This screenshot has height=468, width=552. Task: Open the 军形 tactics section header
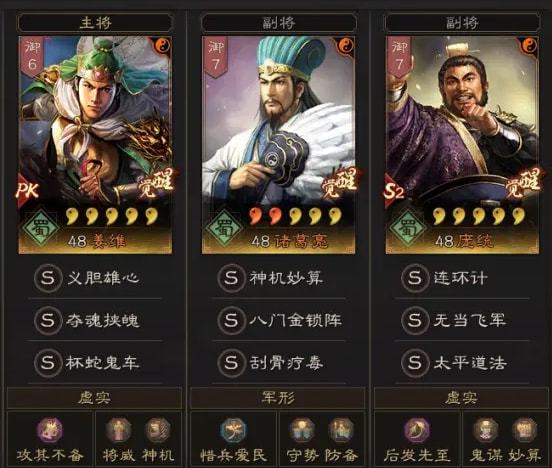[x=278, y=398]
